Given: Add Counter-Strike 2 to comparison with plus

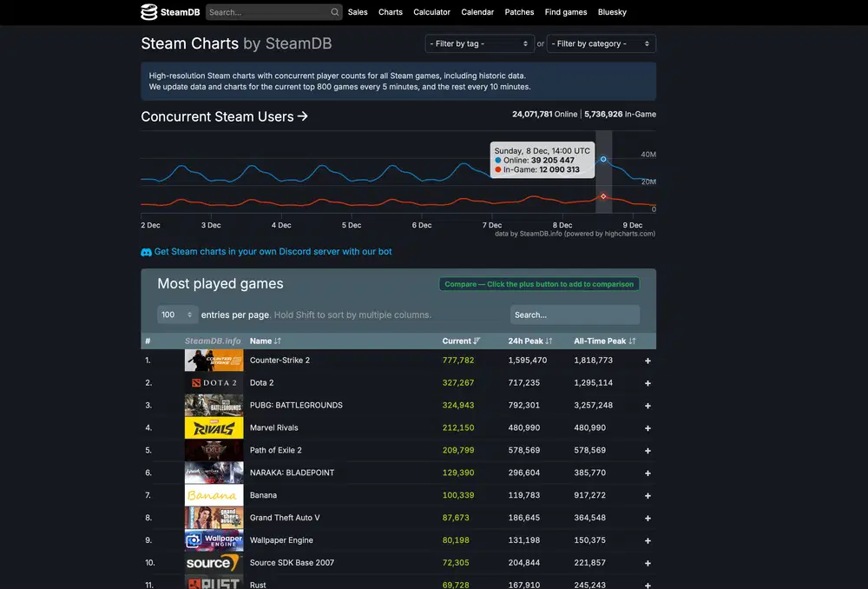Looking at the screenshot, I should (648, 361).
